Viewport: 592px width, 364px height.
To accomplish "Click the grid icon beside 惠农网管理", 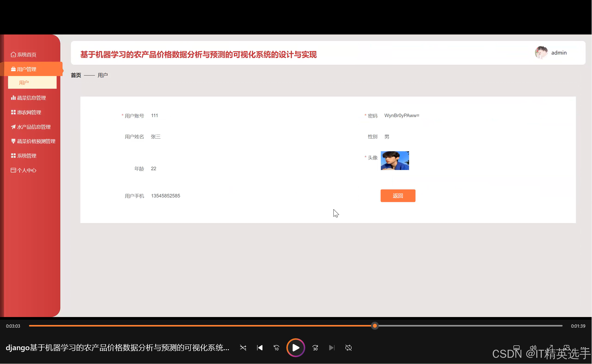I will 13,112.
